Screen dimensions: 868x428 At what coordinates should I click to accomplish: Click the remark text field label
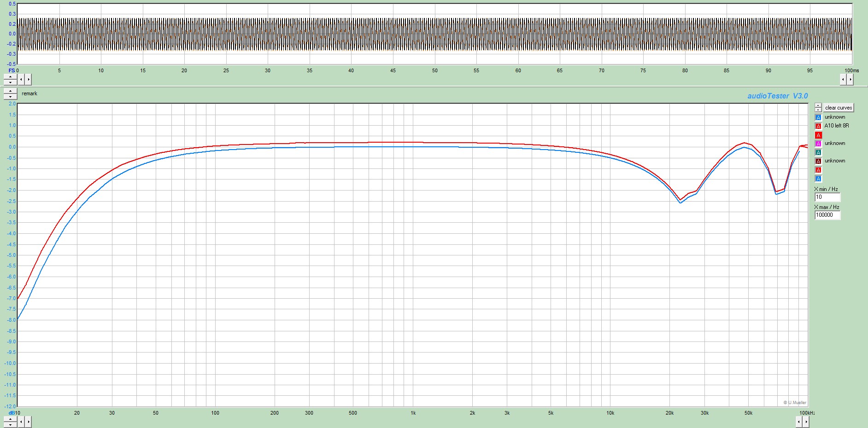click(x=29, y=93)
